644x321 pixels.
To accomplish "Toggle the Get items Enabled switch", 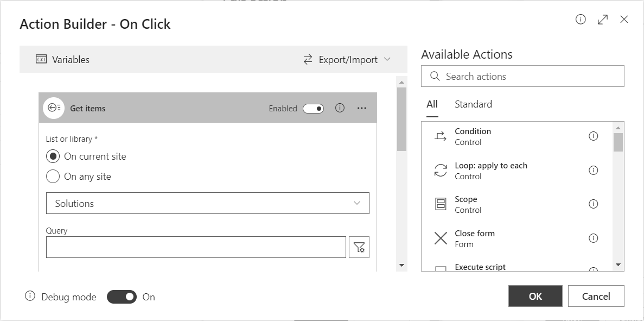I will click(314, 109).
